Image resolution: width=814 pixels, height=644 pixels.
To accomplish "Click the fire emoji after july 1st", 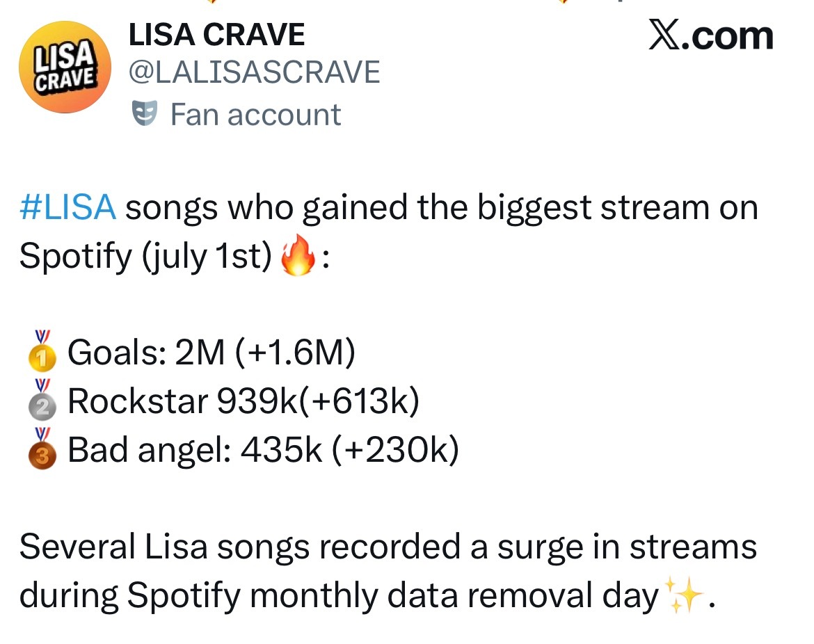I will pyautogui.click(x=298, y=255).
